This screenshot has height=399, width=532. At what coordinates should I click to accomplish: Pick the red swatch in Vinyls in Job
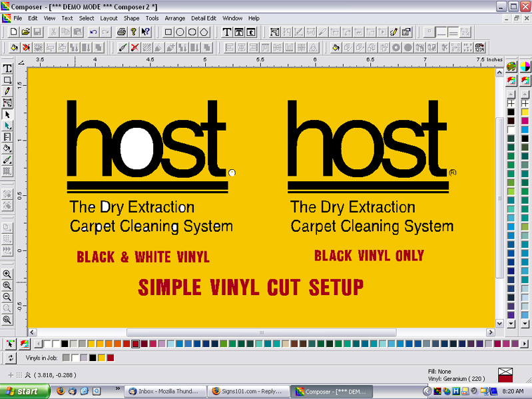[111, 358]
